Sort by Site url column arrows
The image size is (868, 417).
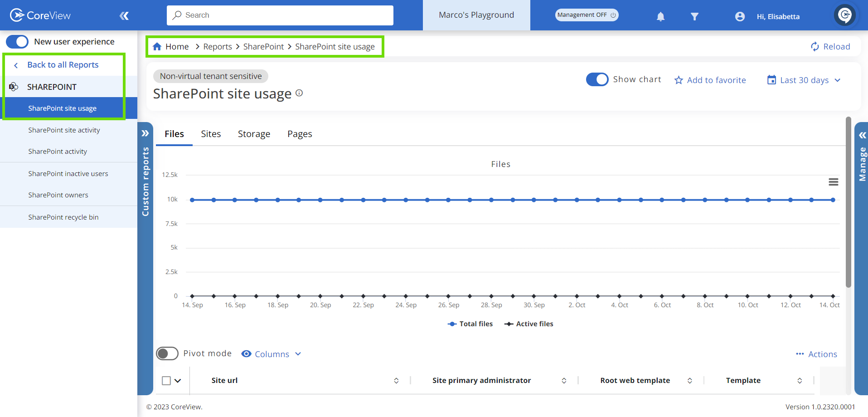[396, 381]
